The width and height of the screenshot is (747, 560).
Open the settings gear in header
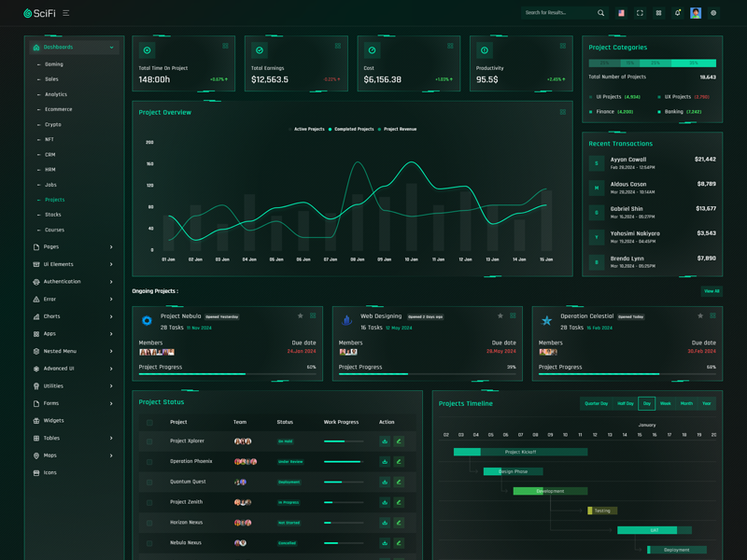pos(713,13)
